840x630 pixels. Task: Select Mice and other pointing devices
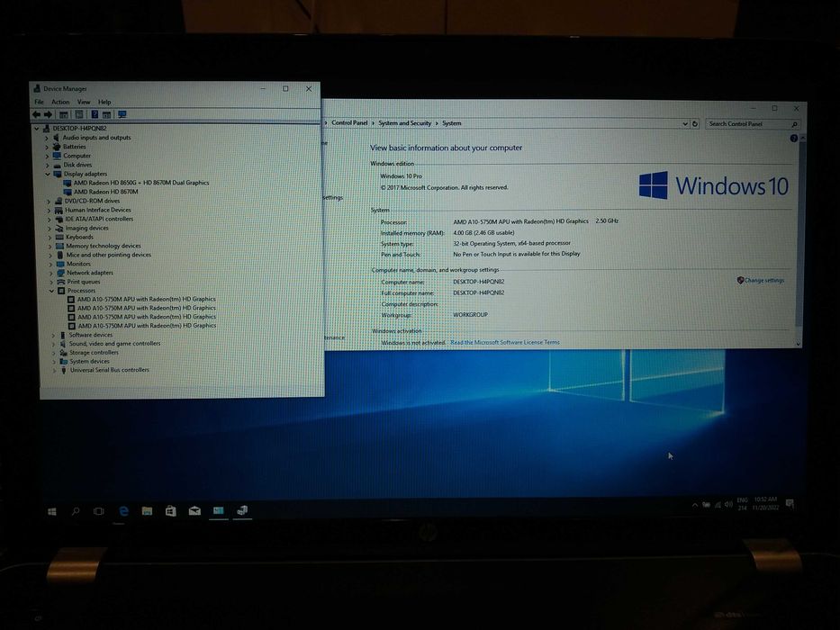click(109, 255)
